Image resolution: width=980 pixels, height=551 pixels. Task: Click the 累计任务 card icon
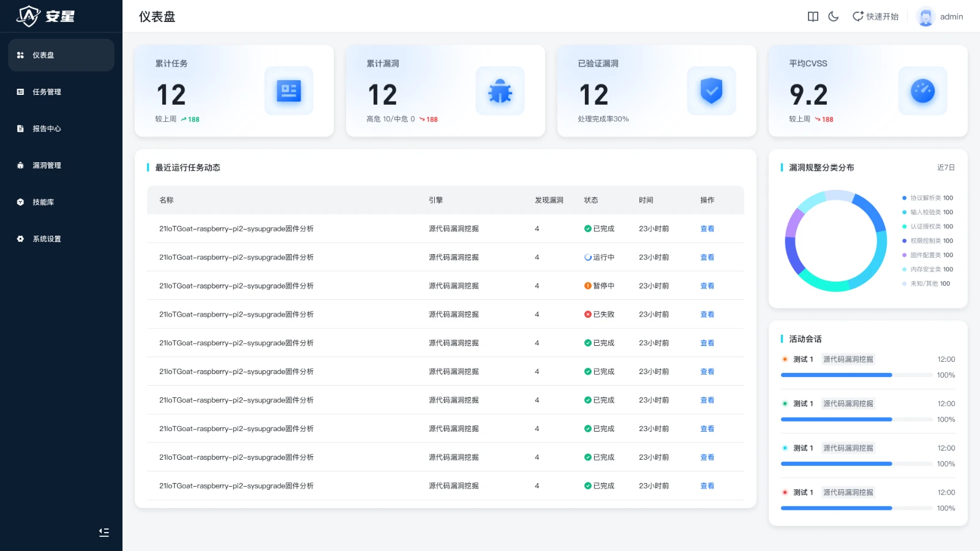288,91
